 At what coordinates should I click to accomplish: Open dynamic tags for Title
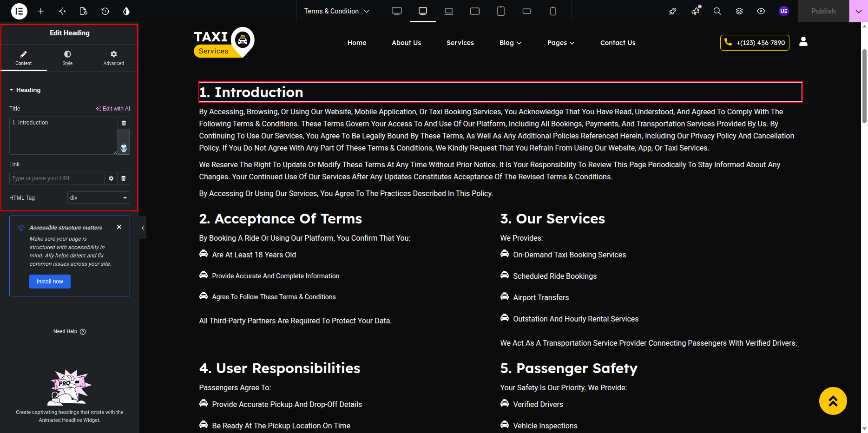coord(124,123)
